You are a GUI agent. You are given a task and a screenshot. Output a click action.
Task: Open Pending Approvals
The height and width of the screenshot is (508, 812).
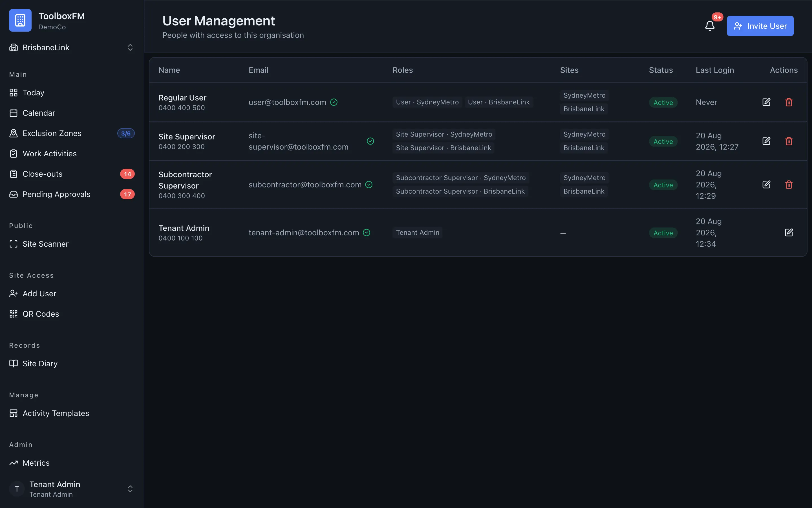[72, 194]
